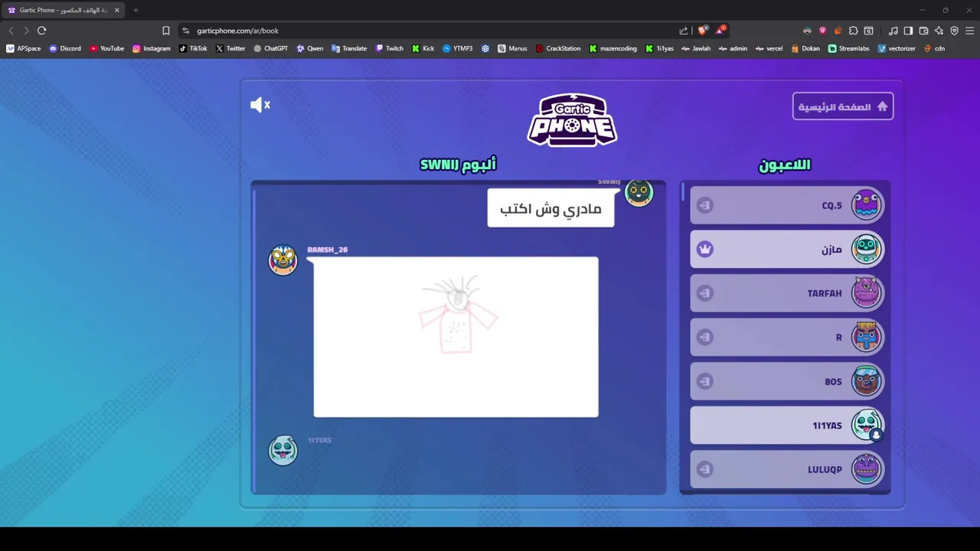This screenshot has width=980, height=551.
Task: Open BOS album arrow icon
Action: pos(704,381)
